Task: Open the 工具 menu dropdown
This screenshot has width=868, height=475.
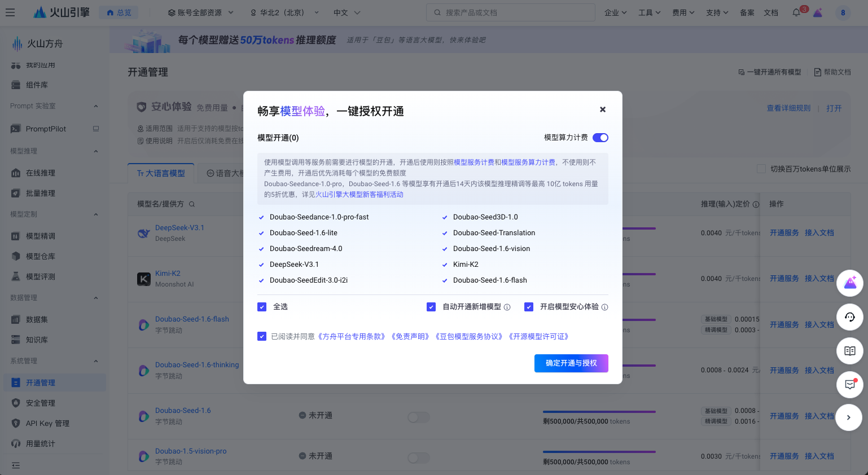Action: coord(650,12)
